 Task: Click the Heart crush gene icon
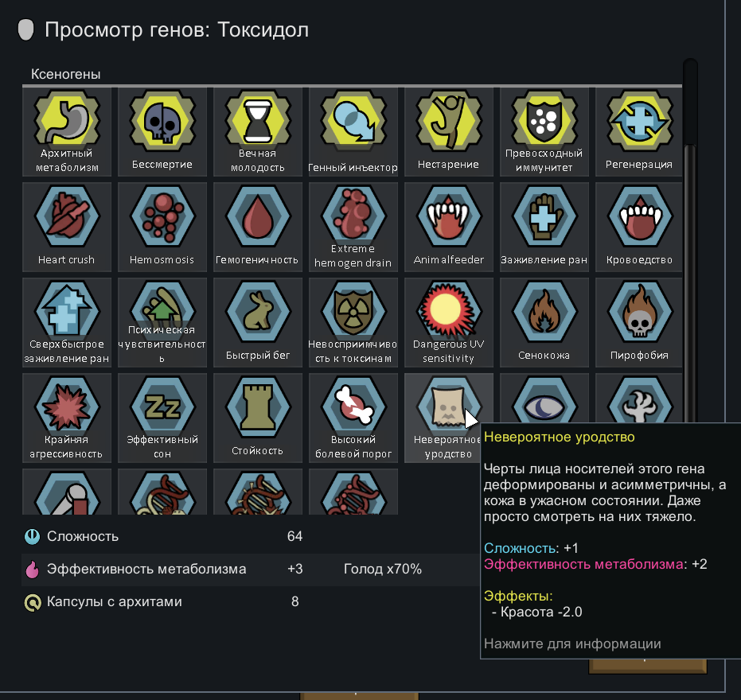pyautogui.click(x=67, y=227)
